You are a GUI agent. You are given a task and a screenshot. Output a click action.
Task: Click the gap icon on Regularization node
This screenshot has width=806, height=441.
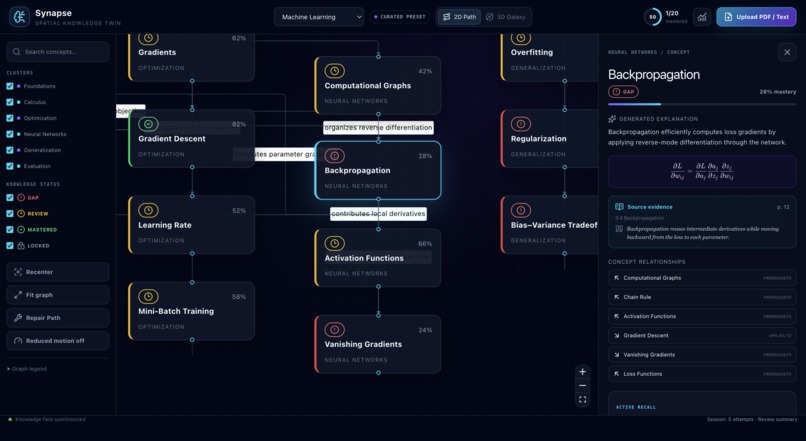click(521, 124)
